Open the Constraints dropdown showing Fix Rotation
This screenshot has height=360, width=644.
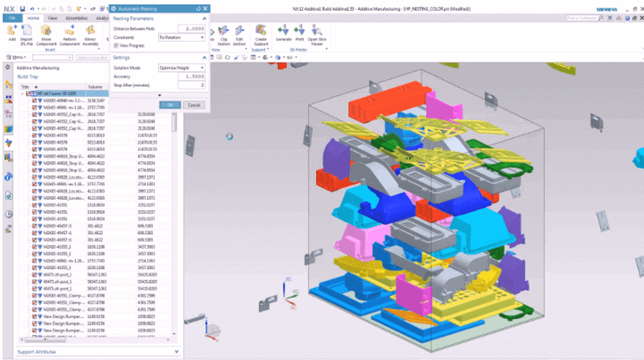181,38
